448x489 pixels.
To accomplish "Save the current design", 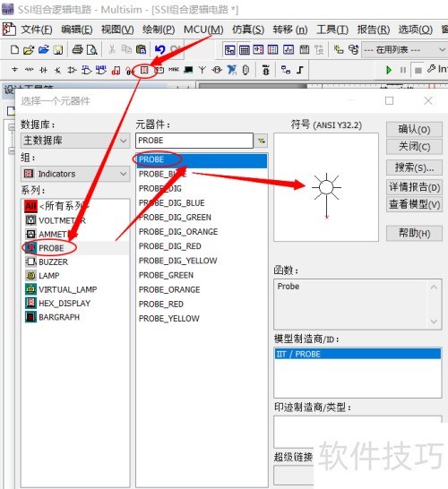I will tap(58, 49).
